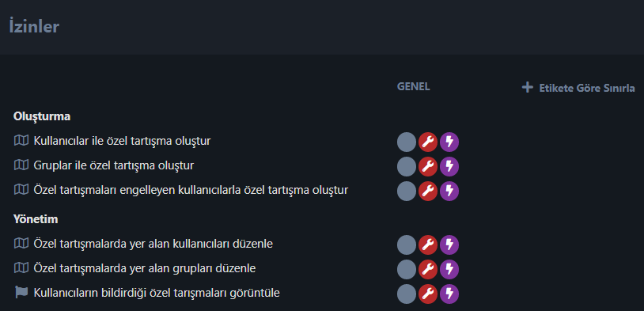Click purple bolt badge for 'Gruplar ile özel tartışma oluştur'
Screen dimensions: 644x311
(x=449, y=167)
